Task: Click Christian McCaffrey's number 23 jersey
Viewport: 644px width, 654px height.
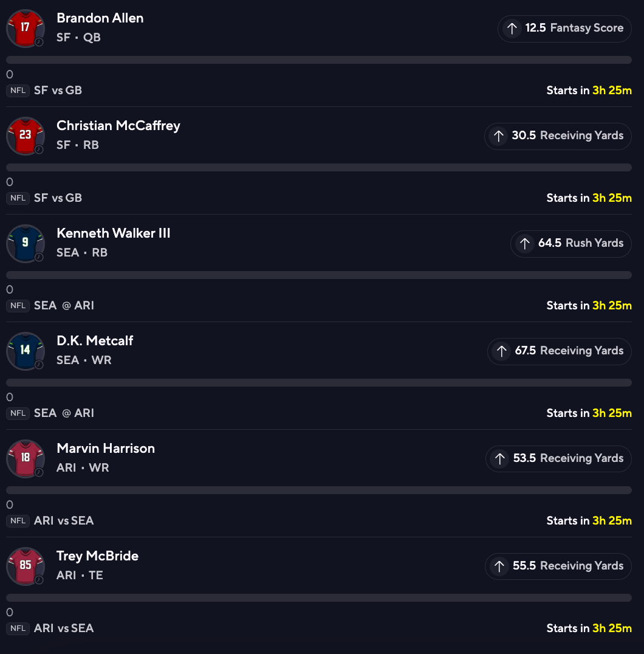Action: click(x=25, y=136)
